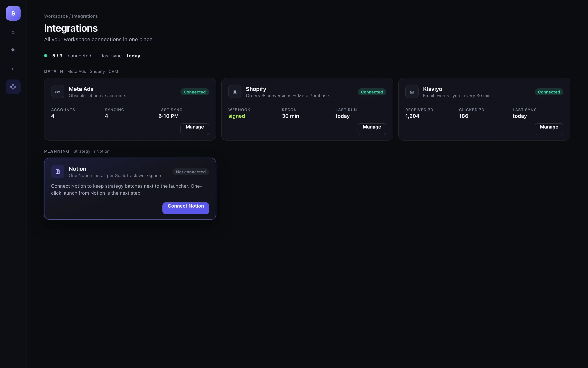Image resolution: width=588 pixels, height=368 pixels.
Task: Click the Klaviyo envelope icon
Action: [x=412, y=92]
